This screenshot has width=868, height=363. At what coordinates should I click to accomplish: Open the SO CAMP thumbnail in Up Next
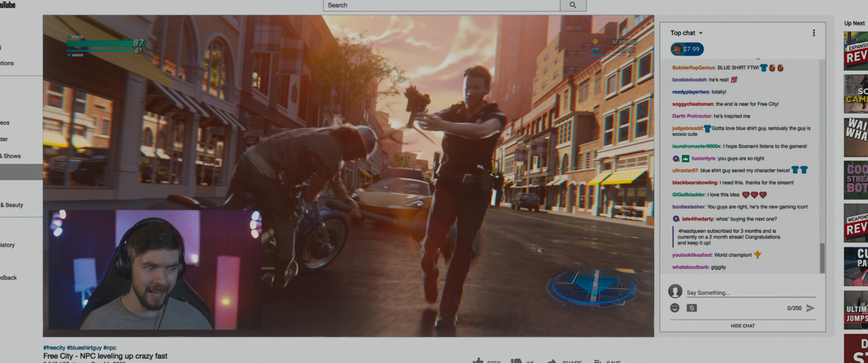tap(856, 94)
